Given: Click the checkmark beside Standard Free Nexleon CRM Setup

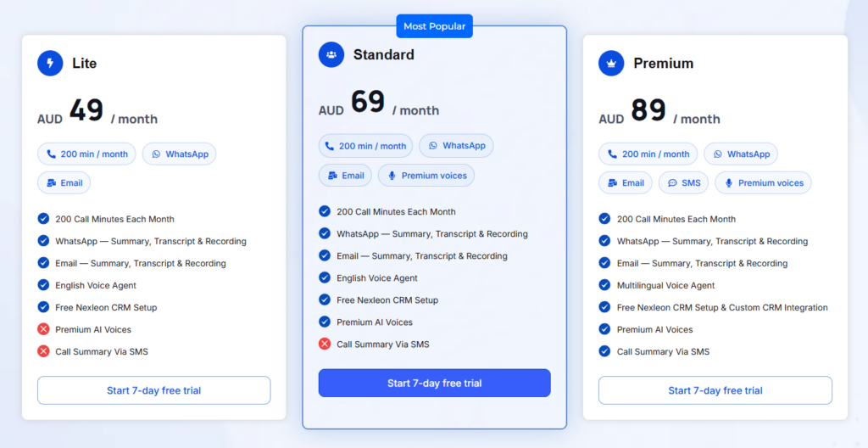Looking at the screenshot, I should [x=325, y=300].
